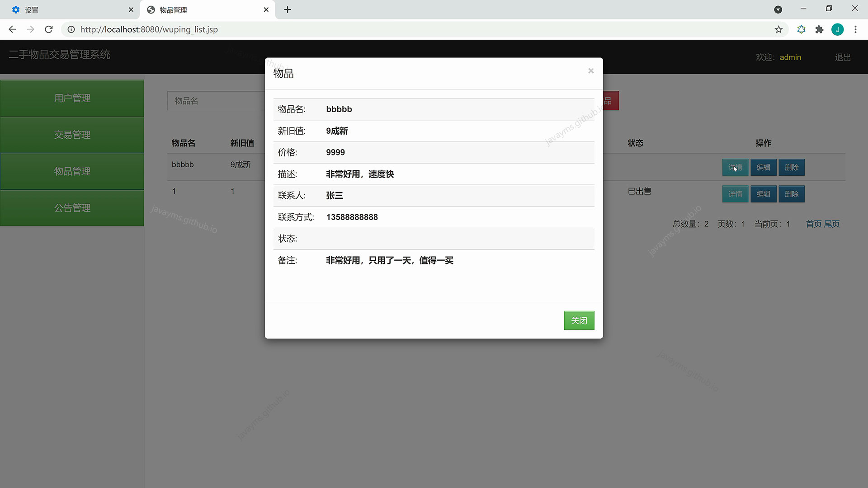Close the 物品管理 tab
This screenshot has height=488, width=868.
click(266, 9)
